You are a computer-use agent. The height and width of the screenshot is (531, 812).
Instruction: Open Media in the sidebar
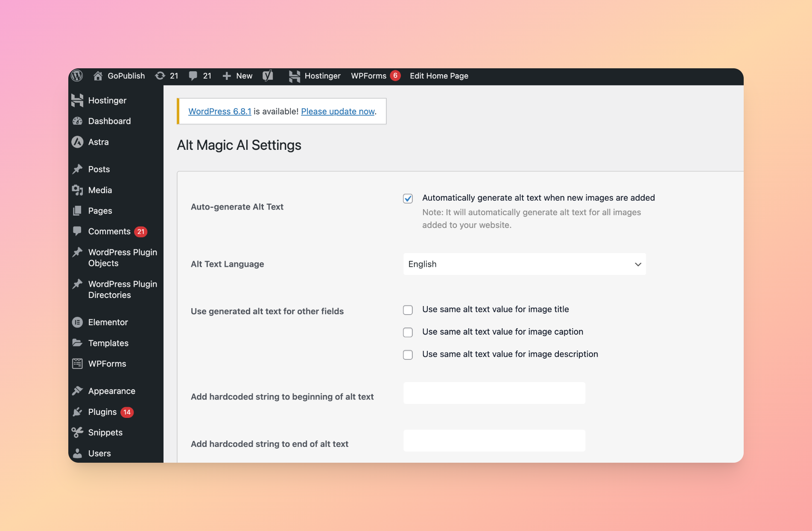click(x=116, y=190)
